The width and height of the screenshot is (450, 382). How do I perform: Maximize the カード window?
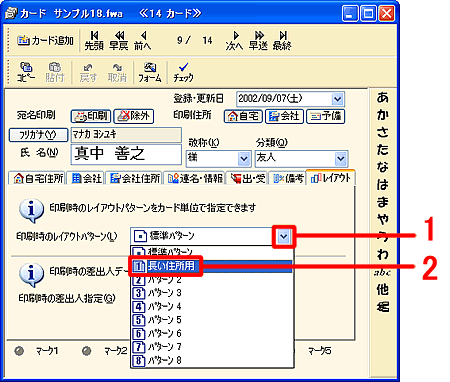(368, 14)
